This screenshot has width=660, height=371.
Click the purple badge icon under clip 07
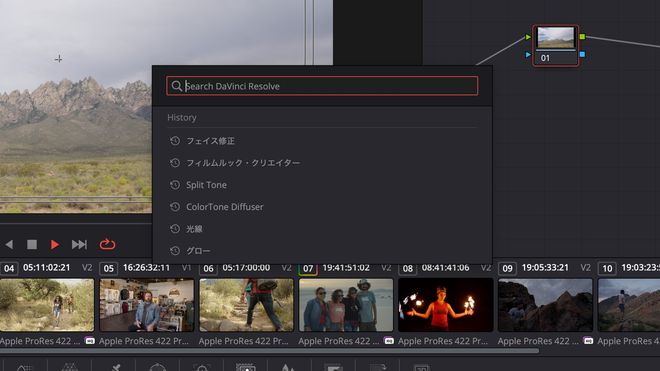tap(389, 341)
